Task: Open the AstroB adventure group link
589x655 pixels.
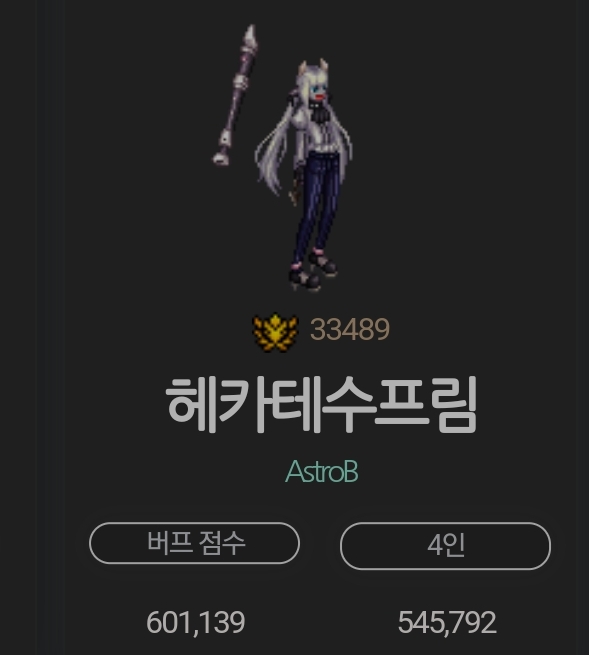Action: 322,472
